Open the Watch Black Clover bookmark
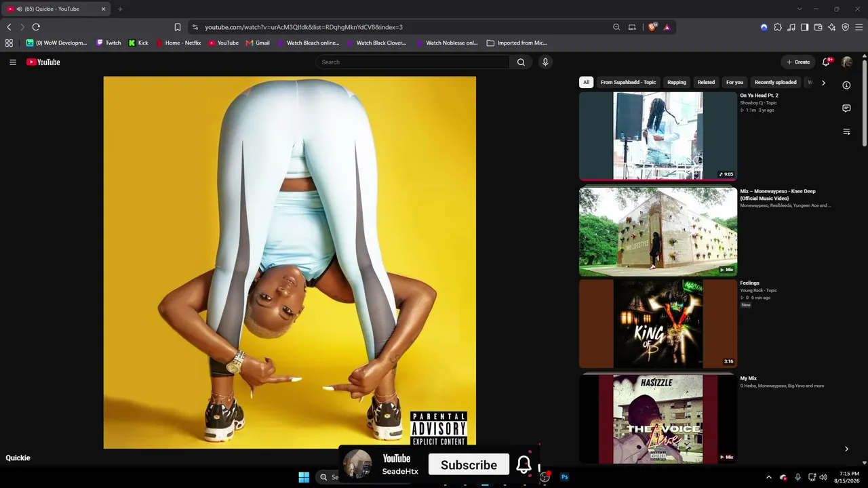 (x=376, y=43)
